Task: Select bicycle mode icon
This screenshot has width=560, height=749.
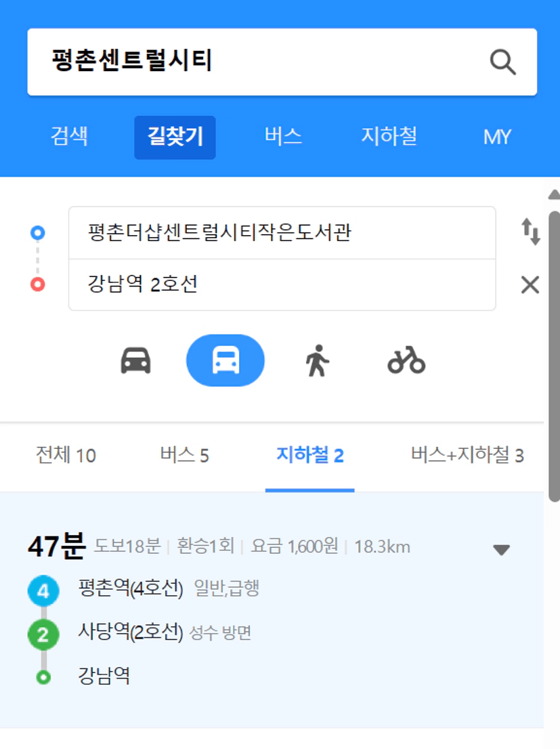Action: (406, 360)
